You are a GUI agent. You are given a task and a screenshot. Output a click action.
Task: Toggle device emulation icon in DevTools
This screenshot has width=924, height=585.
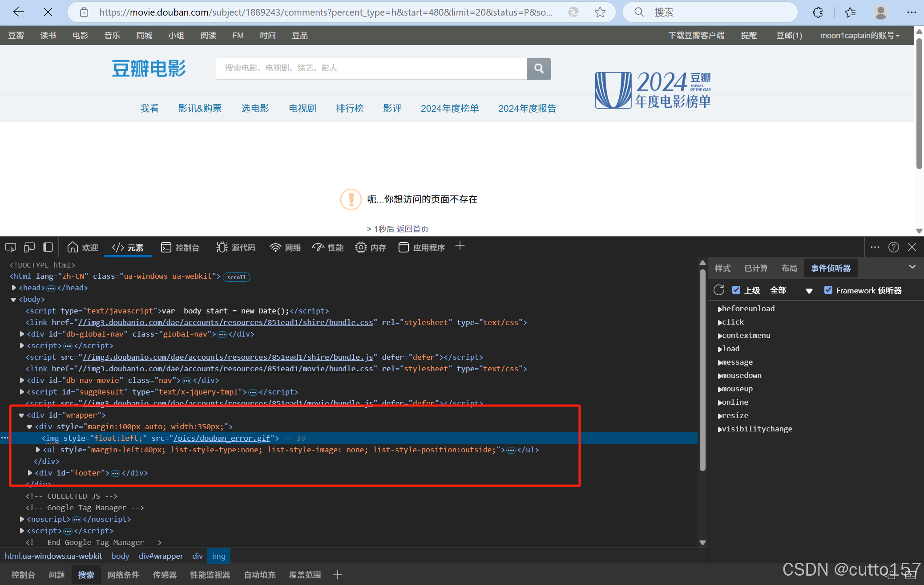click(x=29, y=248)
